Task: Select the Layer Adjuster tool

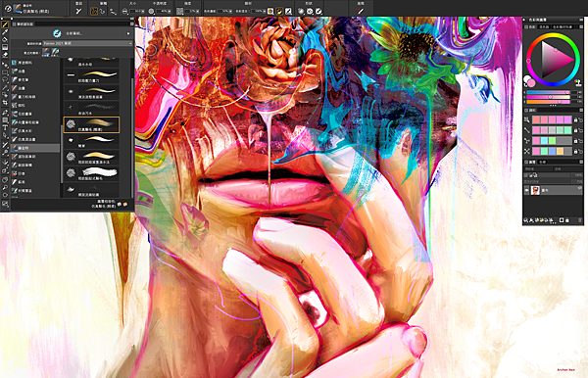Action: (x=5, y=65)
